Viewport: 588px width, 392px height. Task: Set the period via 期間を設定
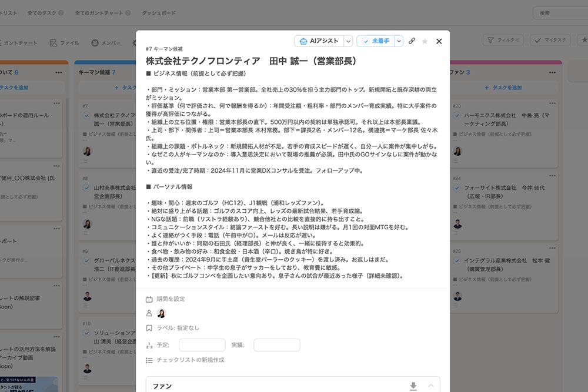pyautogui.click(x=171, y=299)
